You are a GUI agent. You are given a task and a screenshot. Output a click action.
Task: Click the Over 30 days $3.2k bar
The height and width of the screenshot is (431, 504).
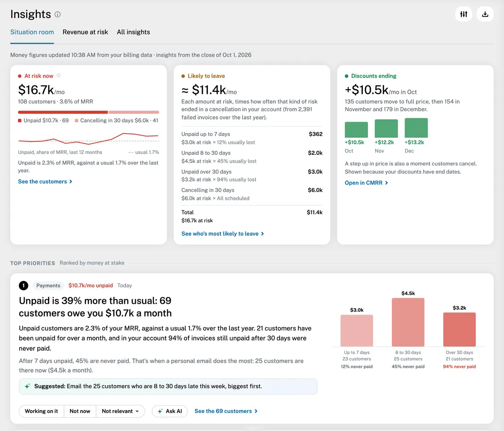pyautogui.click(x=459, y=329)
